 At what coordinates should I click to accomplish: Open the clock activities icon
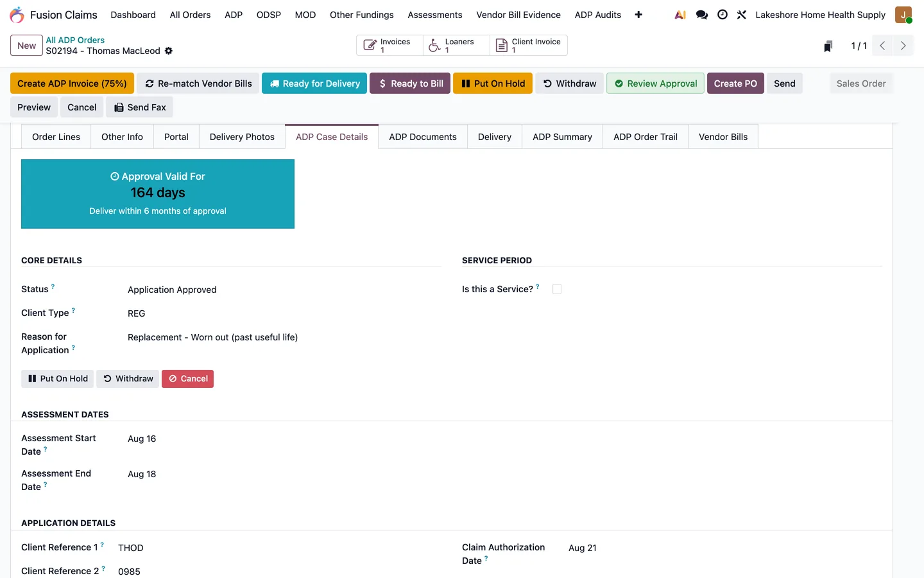pyautogui.click(x=723, y=15)
